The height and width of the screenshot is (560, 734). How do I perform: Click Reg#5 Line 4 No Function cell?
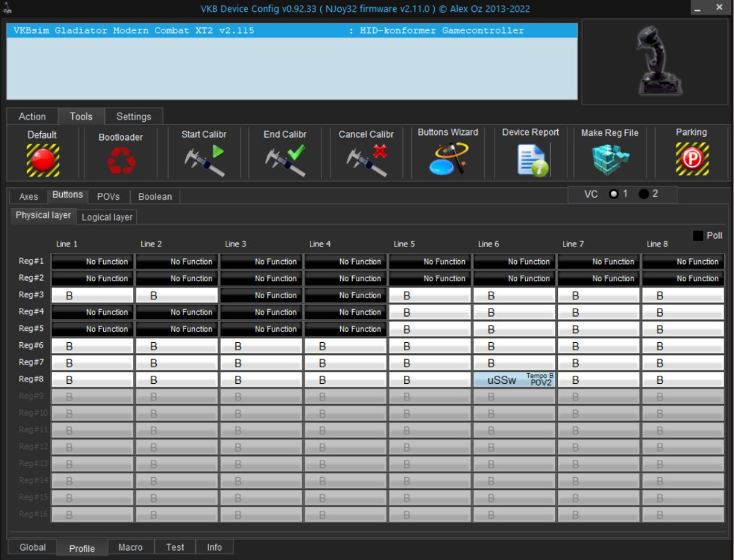pyautogui.click(x=345, y=329)
